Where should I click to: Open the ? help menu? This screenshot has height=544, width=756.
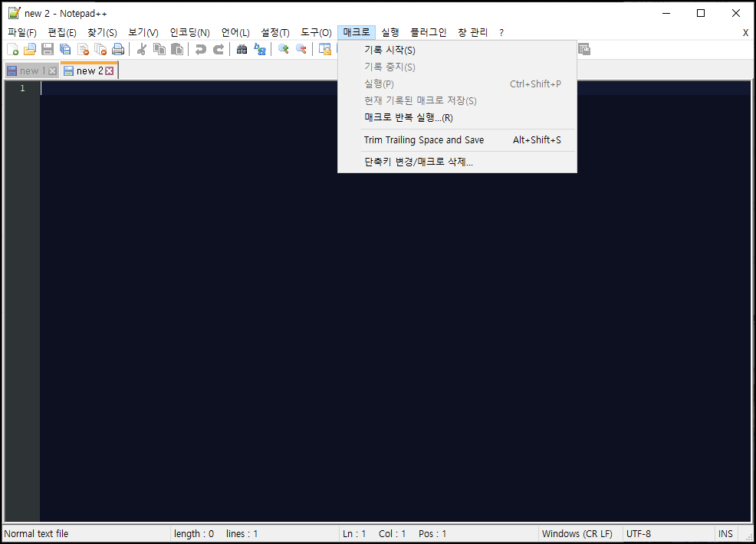pos(501,32)
